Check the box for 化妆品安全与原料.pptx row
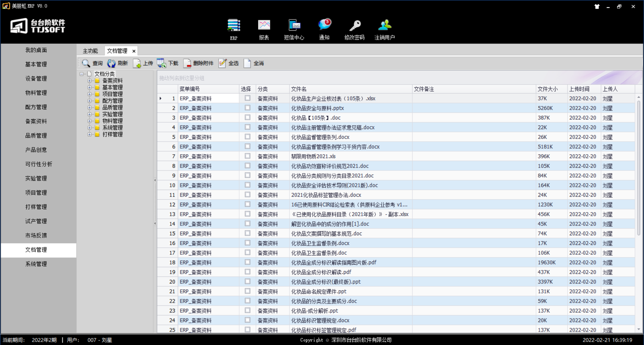The height and width of the screenshot is (345, 644). (x=248, y=108)
